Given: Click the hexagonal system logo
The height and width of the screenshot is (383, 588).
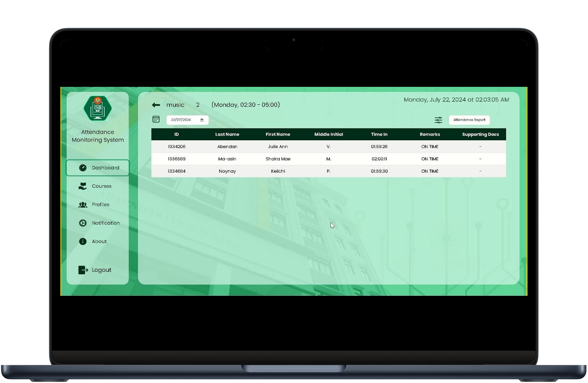Looking at the screenshot, I should (98, 108).
